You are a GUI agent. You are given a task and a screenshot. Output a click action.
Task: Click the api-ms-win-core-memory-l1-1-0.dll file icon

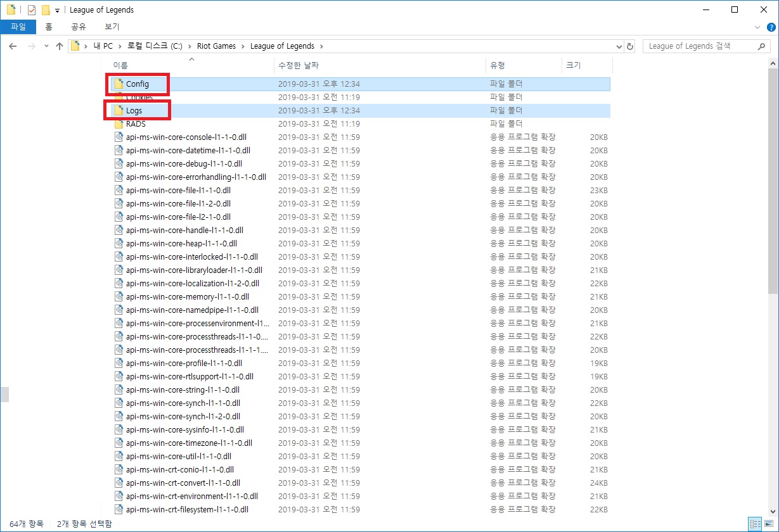tap(119, 297)
